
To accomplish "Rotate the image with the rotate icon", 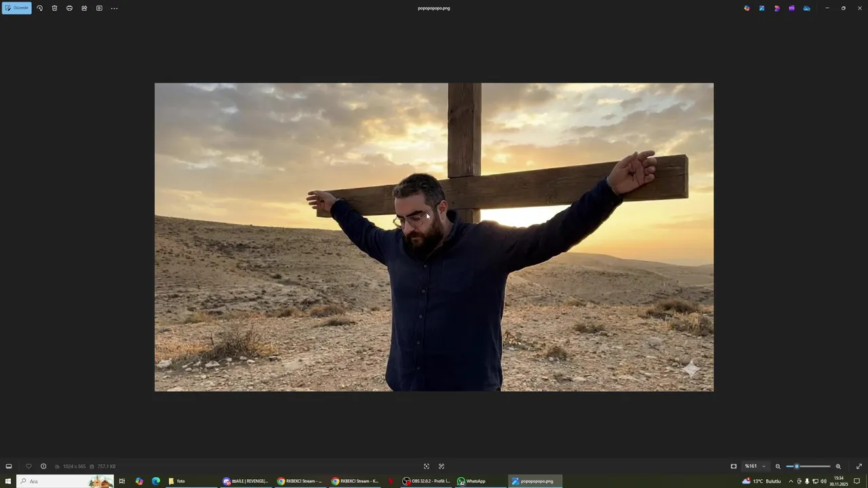I will tap(39, 8).
